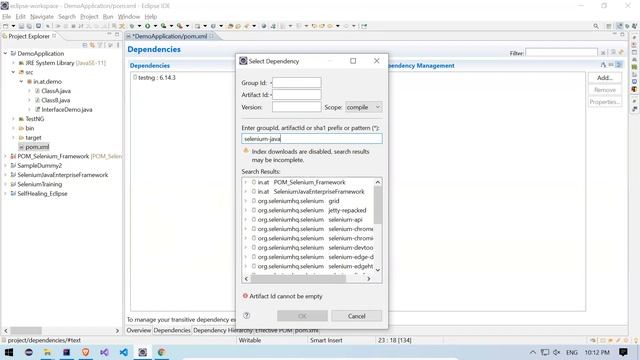Image resolution: width=640 pixels, height=360 pixels.
Task: Select the in.at SeleniumJavaEnterpriseFramework result
Action: pos(311,192)
